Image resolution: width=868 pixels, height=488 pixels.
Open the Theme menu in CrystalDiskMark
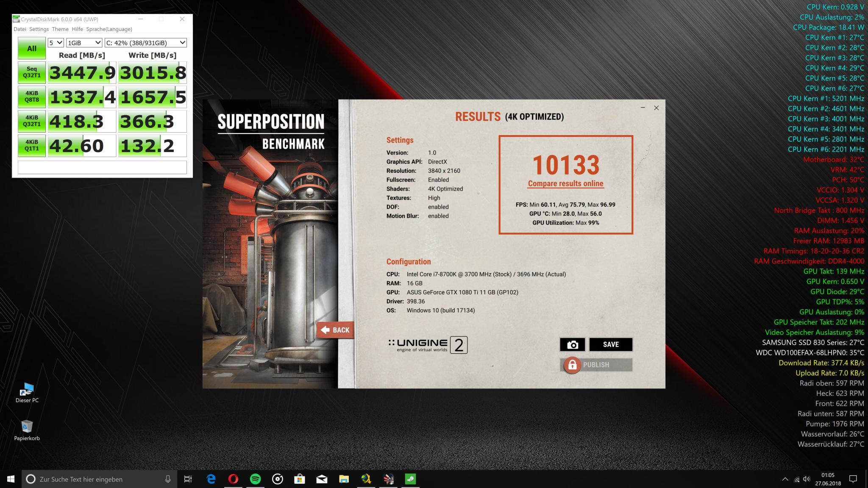click(60, 29)
